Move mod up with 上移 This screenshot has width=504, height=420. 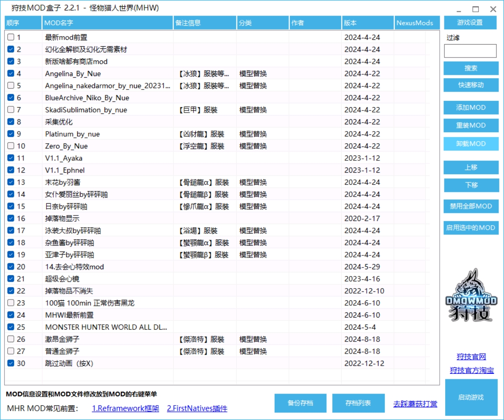coord(471,167)
